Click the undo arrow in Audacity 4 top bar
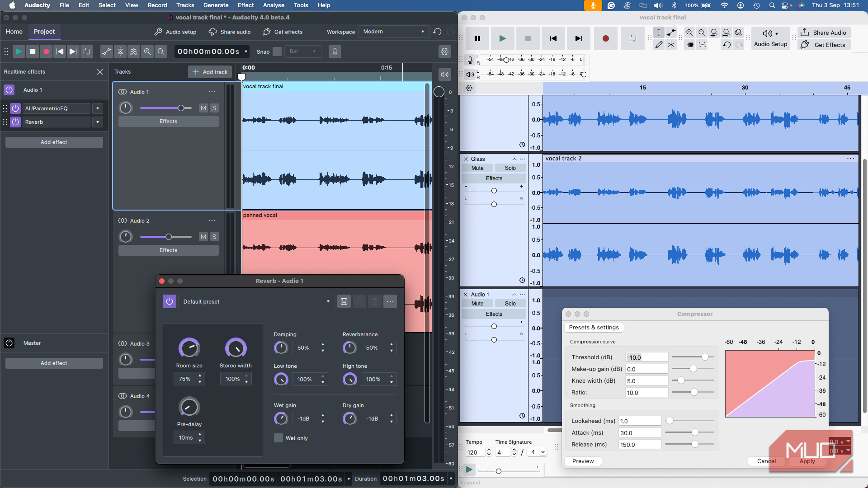Viewport: 868px width, 488px height. point(437,32)
